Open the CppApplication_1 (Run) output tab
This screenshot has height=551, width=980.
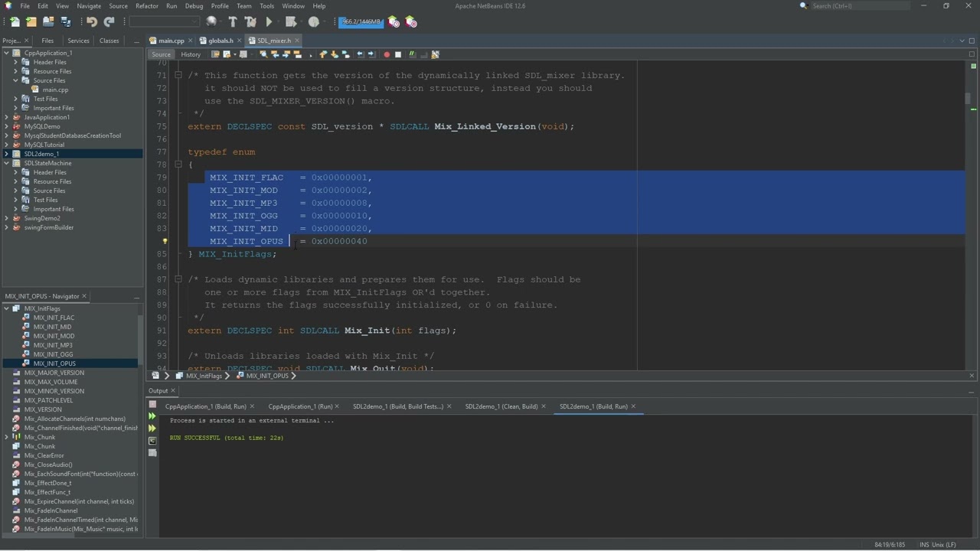tap(300, 406)
